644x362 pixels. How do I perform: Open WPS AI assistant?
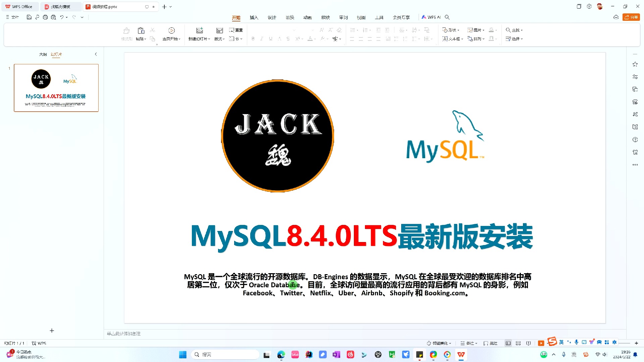[433, 17]
